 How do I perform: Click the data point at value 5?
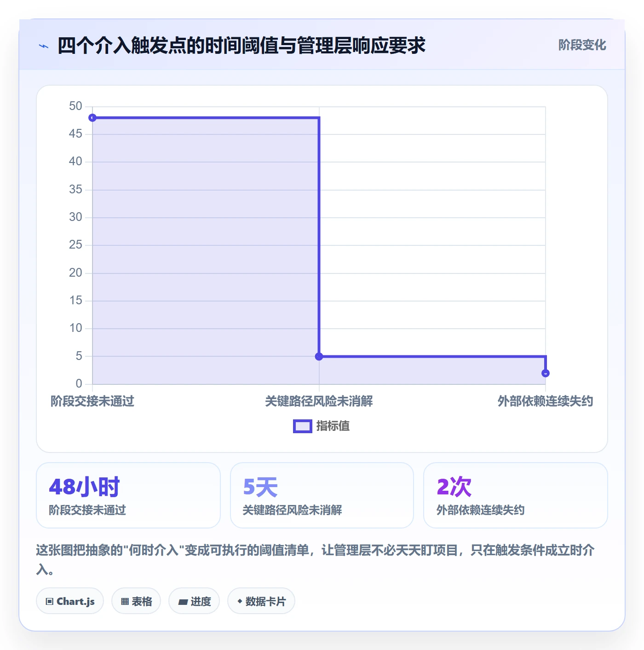coord(319,356)
